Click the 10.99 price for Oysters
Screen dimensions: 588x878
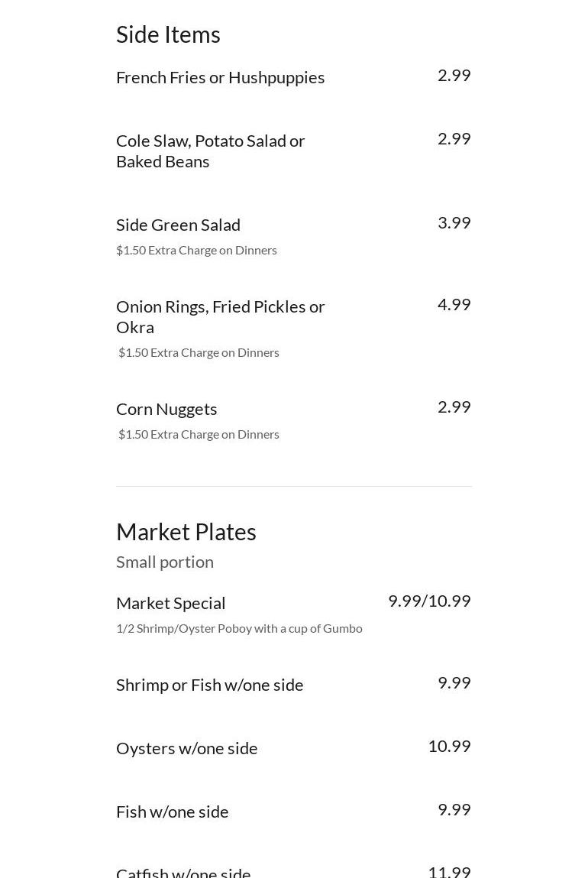(449, 746)
